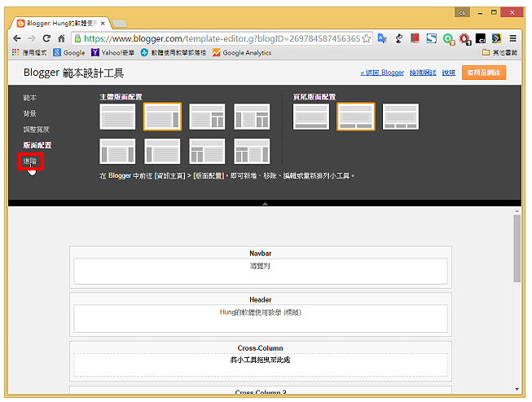532x402 pixels.
Task: Collapse the designer panel with the up arrow
Action: (265, 203)
